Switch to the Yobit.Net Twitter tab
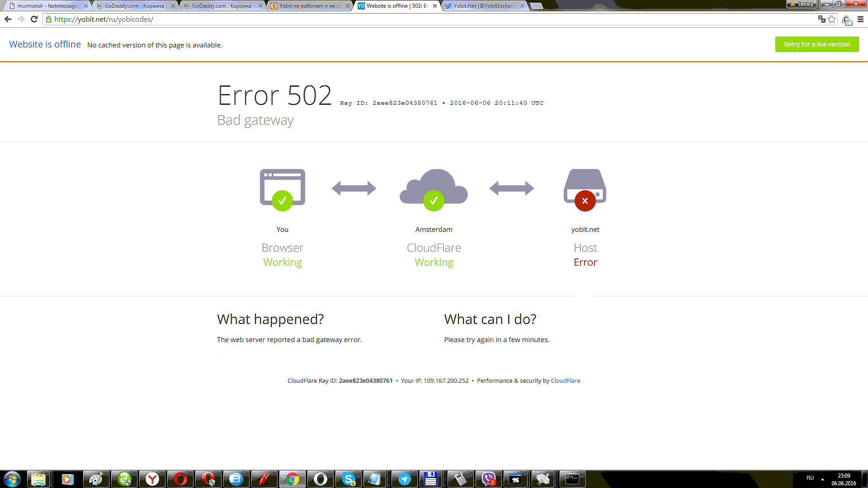 [484, 6]
